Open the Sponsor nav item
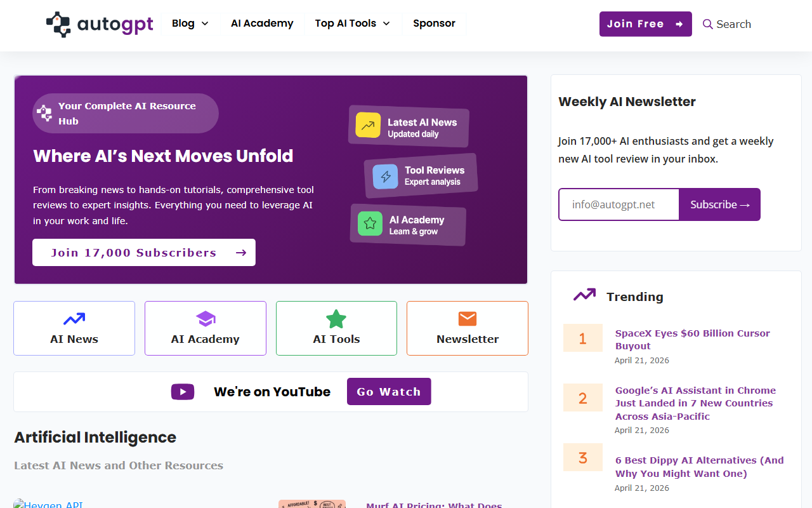The height and width of the screenshot is (508, 812). point(434,23)
